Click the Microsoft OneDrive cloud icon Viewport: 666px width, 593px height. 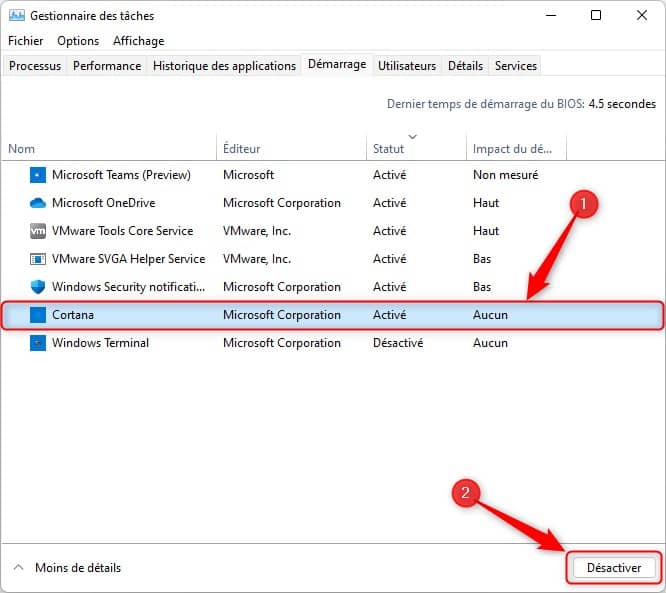(x=38, y=203)
